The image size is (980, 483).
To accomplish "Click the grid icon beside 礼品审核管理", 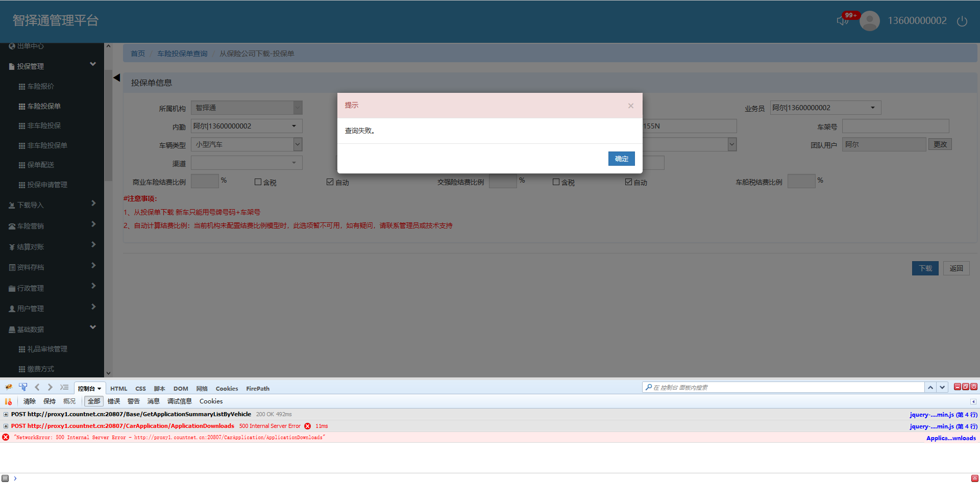I will (x=22, y=349).
